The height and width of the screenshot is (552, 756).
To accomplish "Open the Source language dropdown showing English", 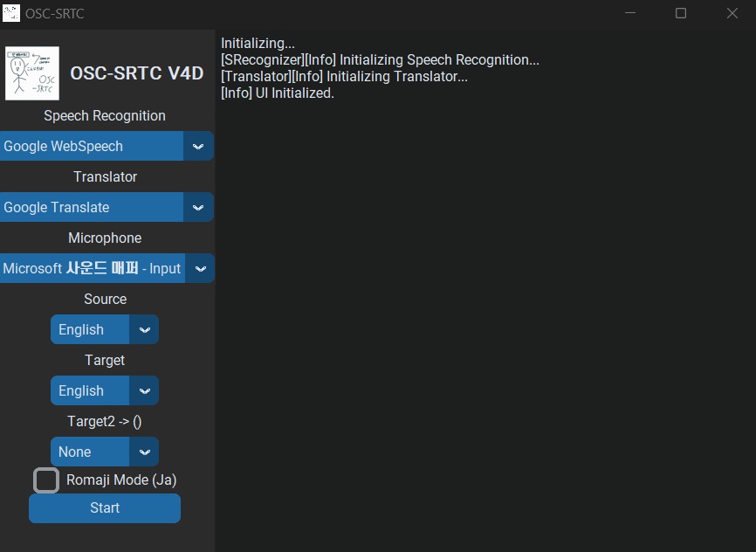I will click(x=87, y=329).
